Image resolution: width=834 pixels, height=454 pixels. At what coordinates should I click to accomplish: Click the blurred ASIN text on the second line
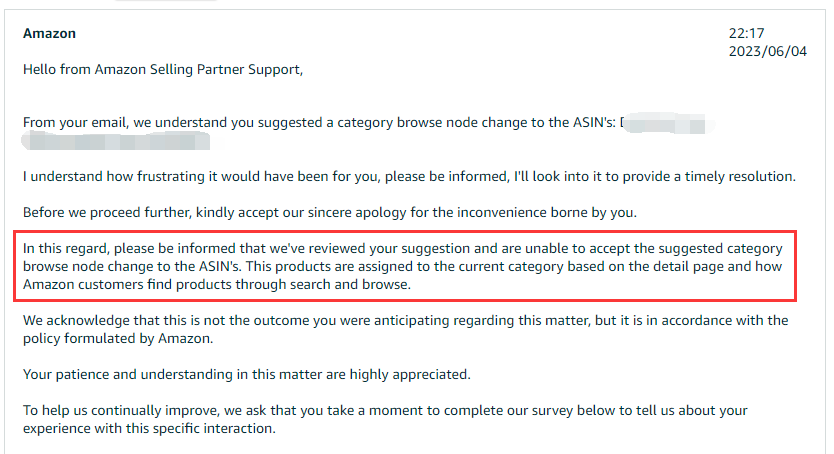pos(116,141)
